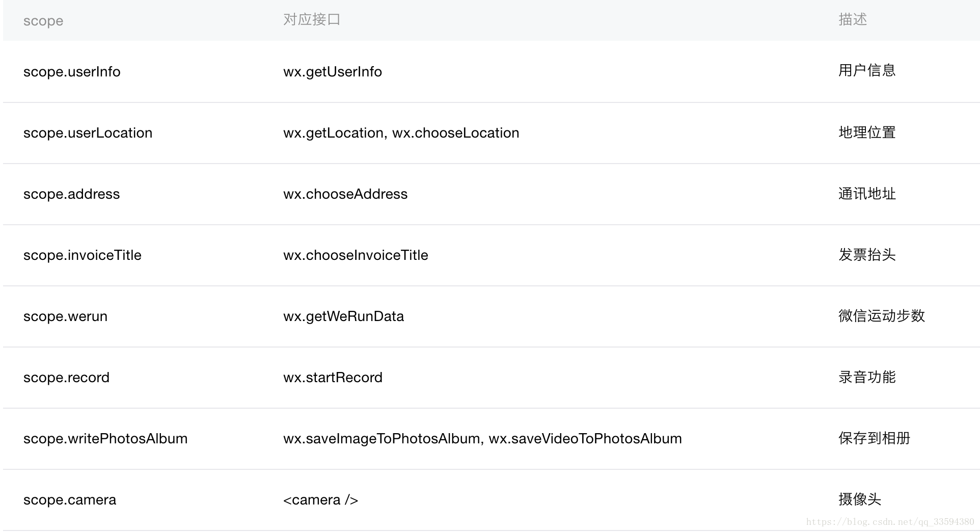Click the blog.csdn.net watermark URL
This screenshot has height=532, width=980.
(890, 522)
